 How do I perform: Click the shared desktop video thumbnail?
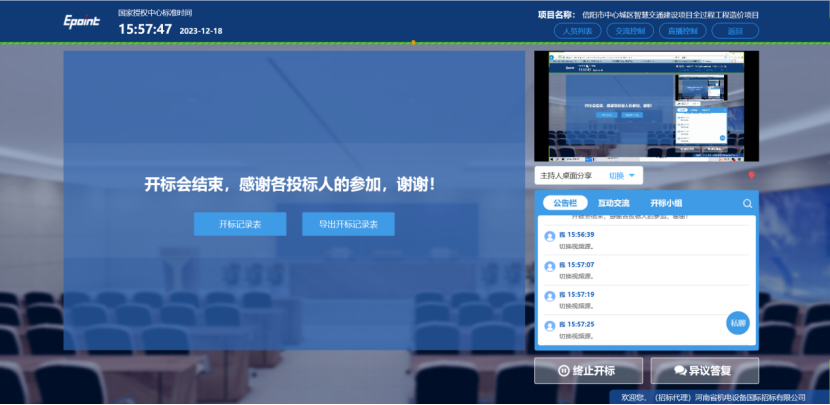pos(646,106)
